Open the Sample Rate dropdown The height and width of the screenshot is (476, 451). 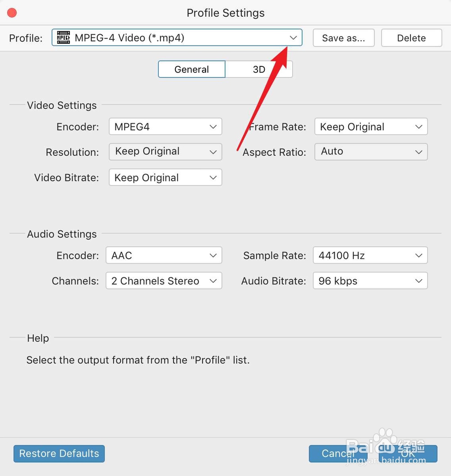coord(370,255)
